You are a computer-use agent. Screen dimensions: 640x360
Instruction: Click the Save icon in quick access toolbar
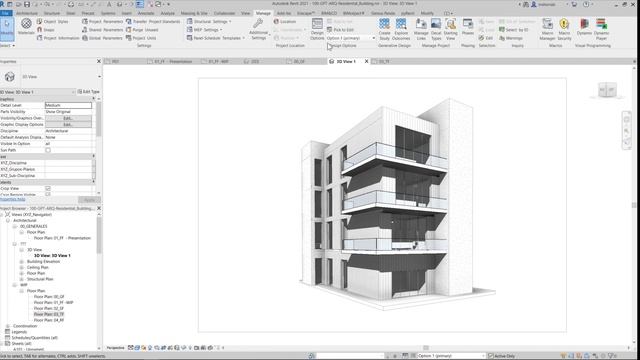(27, 4)
